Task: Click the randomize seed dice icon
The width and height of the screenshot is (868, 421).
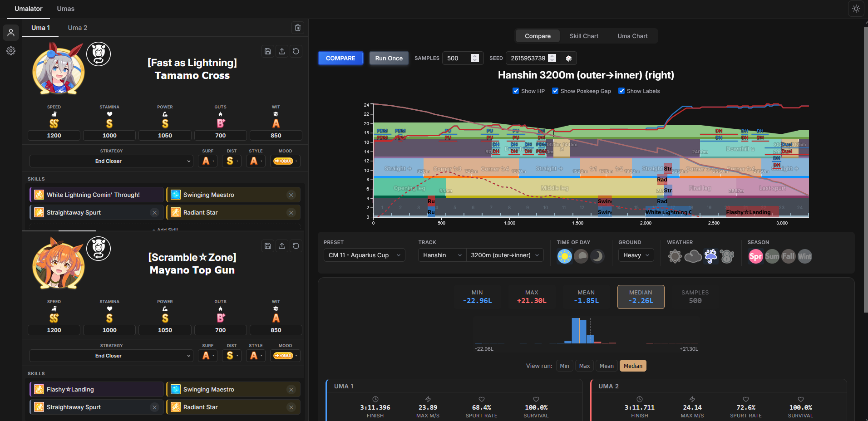Action: [x=568, y=58]
